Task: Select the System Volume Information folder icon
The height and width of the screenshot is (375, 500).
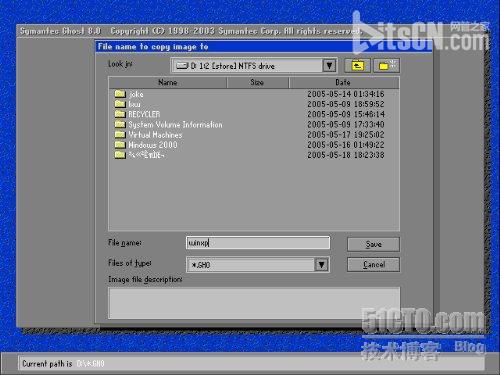Action: (120, 124)
